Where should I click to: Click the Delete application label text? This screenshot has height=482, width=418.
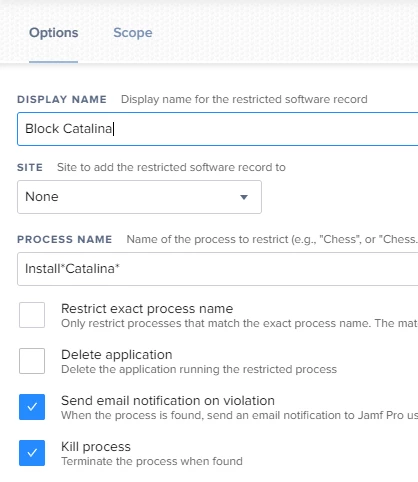point(117,355)
